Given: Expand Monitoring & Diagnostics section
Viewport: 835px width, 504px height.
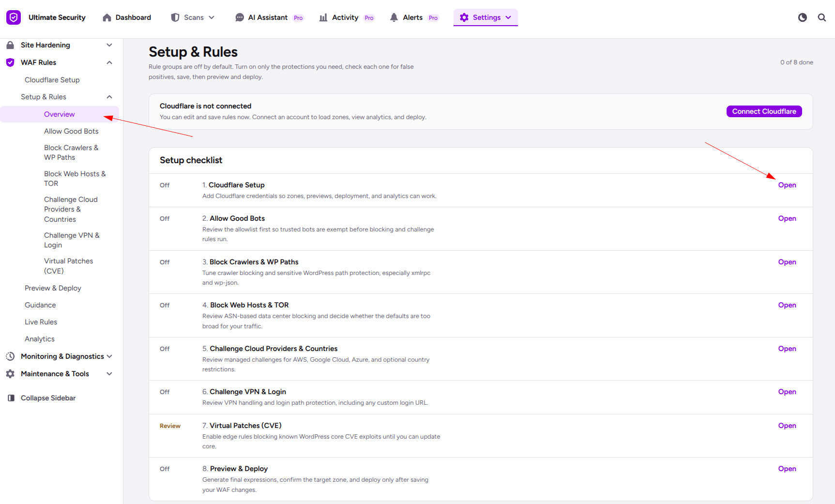Looking at the screenshot, I should 109,356.
